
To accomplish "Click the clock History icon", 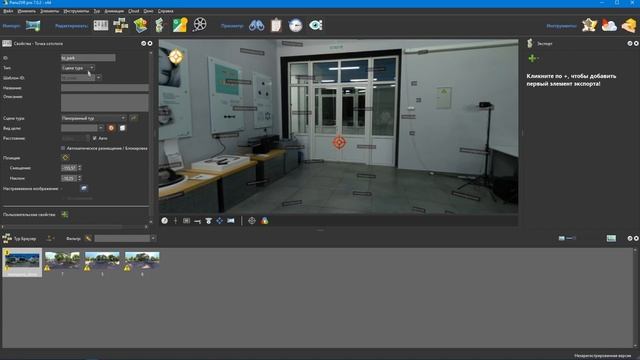I will [296, 25].
